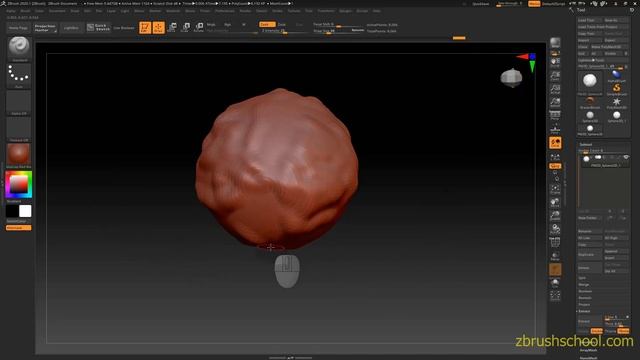Activate the Rotate transform icon
This screenshot has width=640, height=360.
199,27
